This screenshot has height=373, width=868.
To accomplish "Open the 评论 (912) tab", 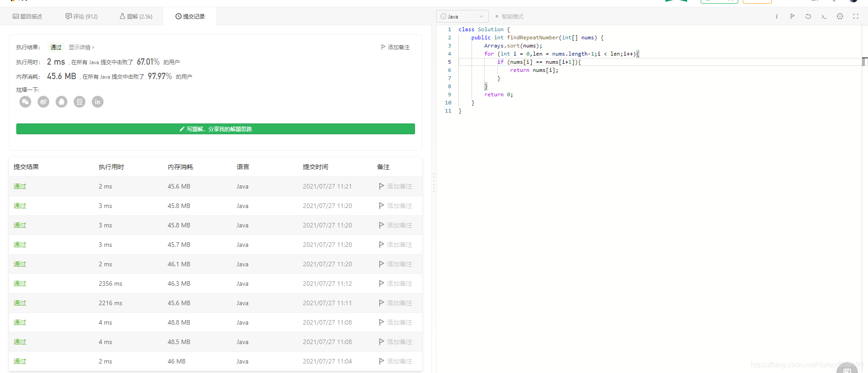I will point(82,16).
